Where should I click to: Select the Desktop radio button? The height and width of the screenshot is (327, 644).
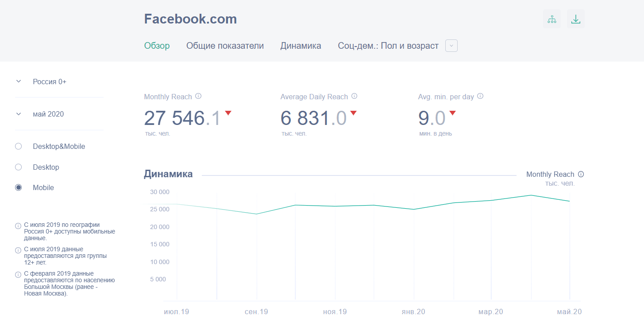click(x=19, y=167)
